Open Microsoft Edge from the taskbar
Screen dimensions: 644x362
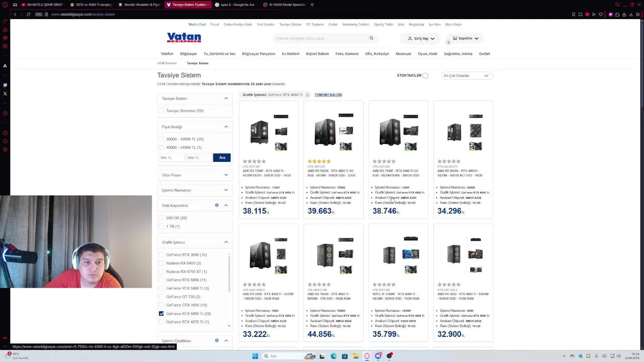click(x=334, y=356)
